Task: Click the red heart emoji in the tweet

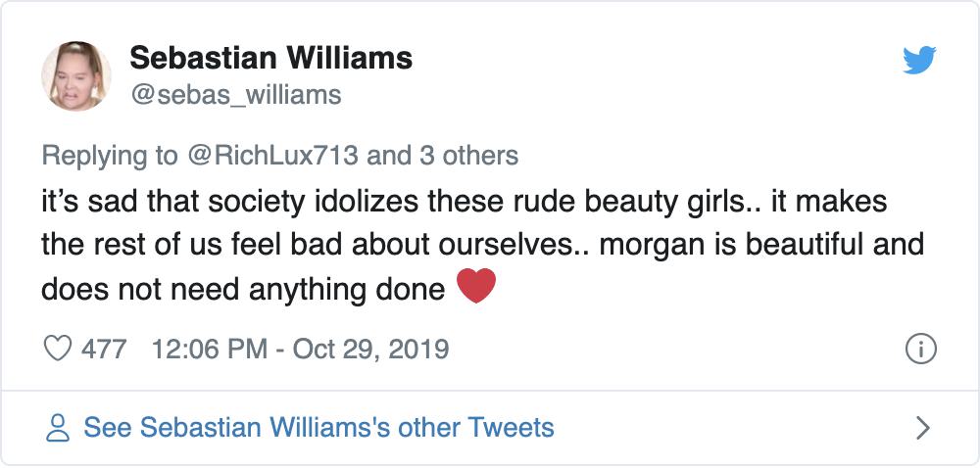Action: pyautogui.click(x=476, y=287)
